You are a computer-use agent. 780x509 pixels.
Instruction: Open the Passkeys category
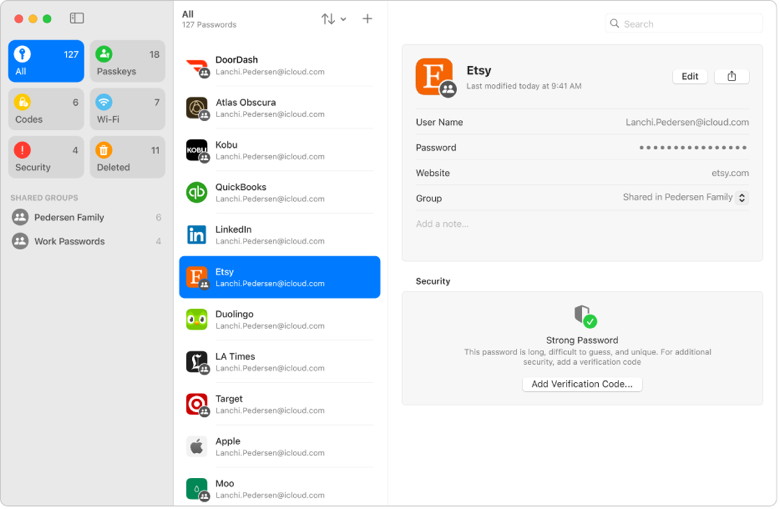click(x=127, y=61)
